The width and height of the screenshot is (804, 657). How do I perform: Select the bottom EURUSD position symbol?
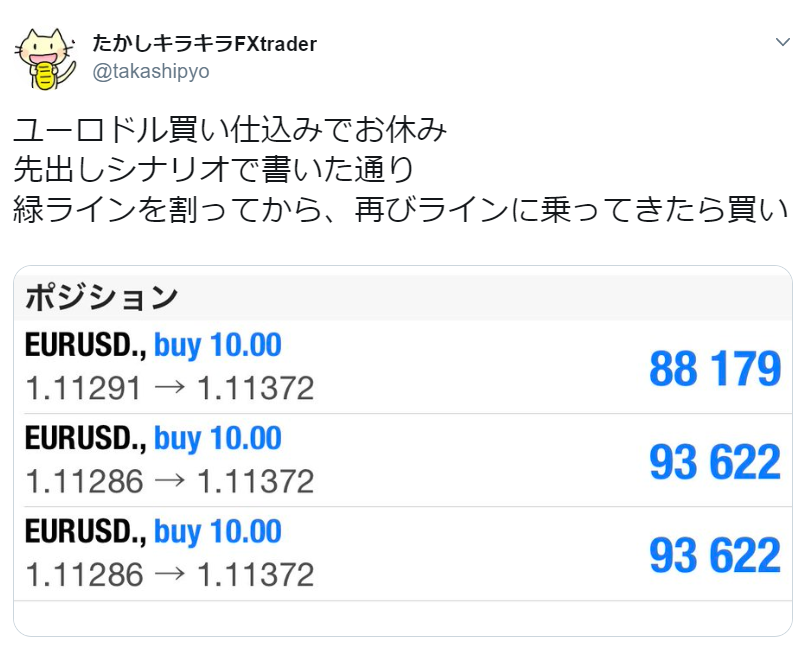(x=85, y=532)
